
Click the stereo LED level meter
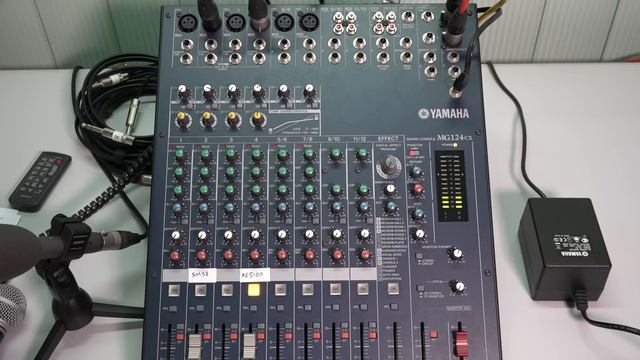[x=451, y=186]
